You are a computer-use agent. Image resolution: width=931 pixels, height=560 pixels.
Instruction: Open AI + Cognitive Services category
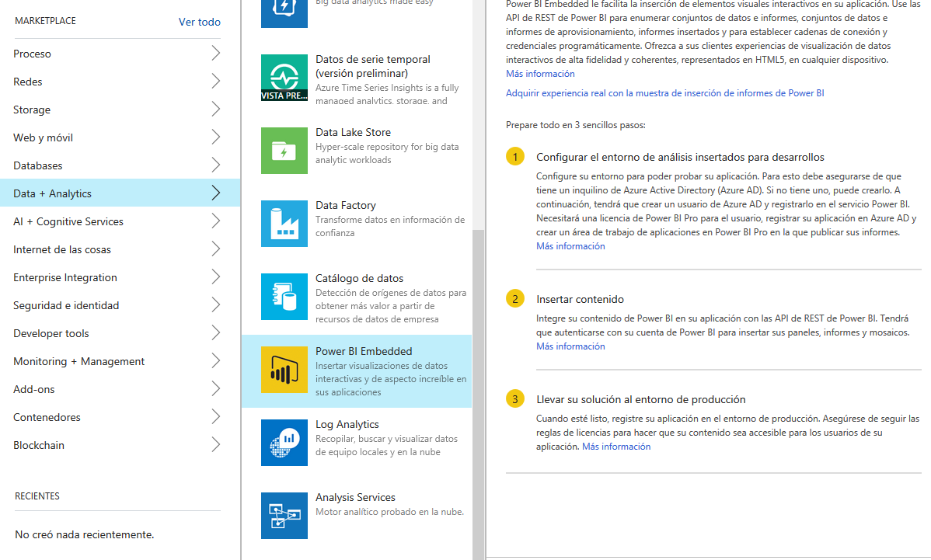coord(120,221)
